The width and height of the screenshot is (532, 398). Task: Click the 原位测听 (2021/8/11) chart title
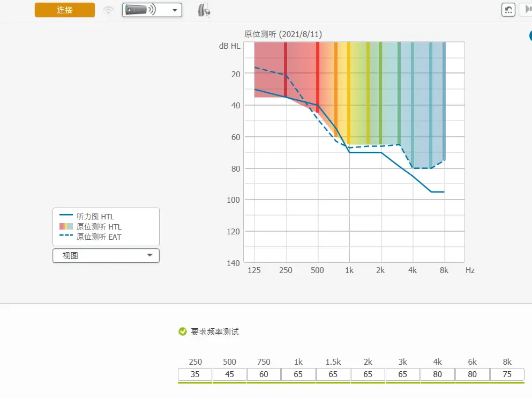283,34
